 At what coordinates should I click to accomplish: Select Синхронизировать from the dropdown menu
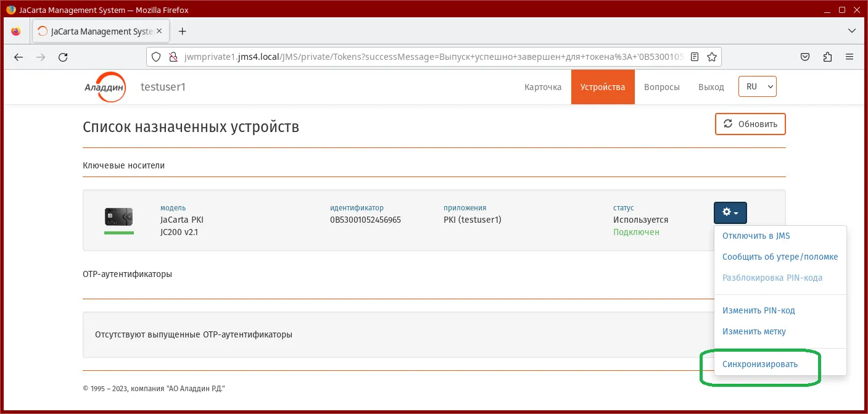click(760, 364)
